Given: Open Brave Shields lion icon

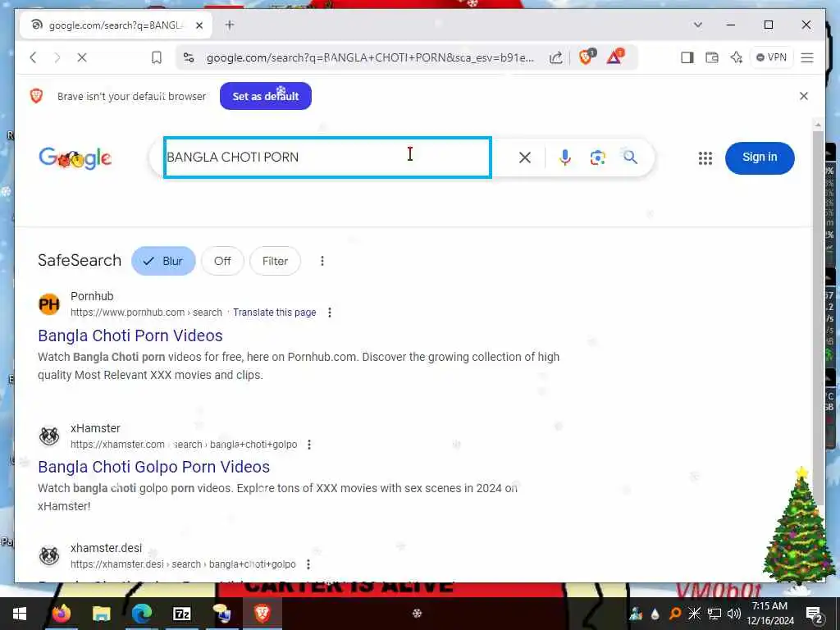Looking at the screenshot, I should coord(587,57).
